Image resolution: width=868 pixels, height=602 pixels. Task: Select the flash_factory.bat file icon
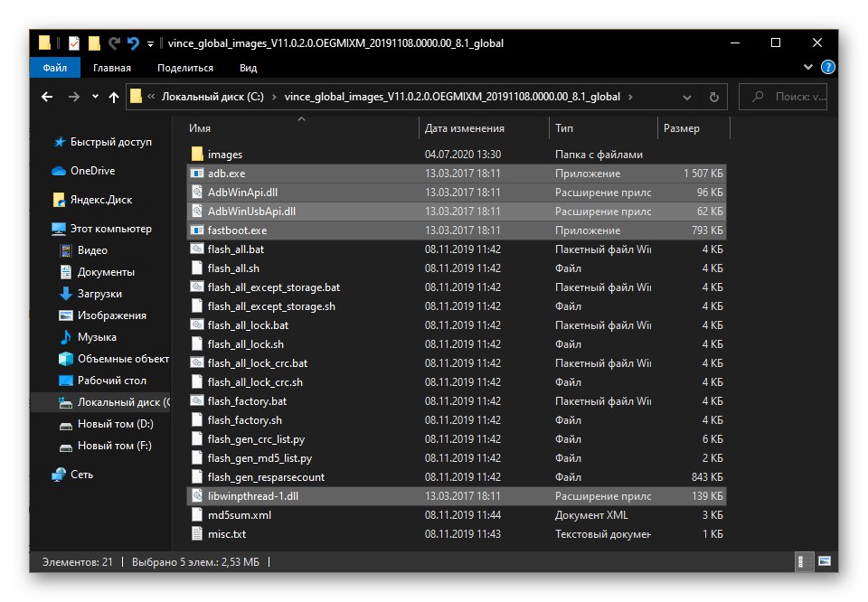pos(197,400)
